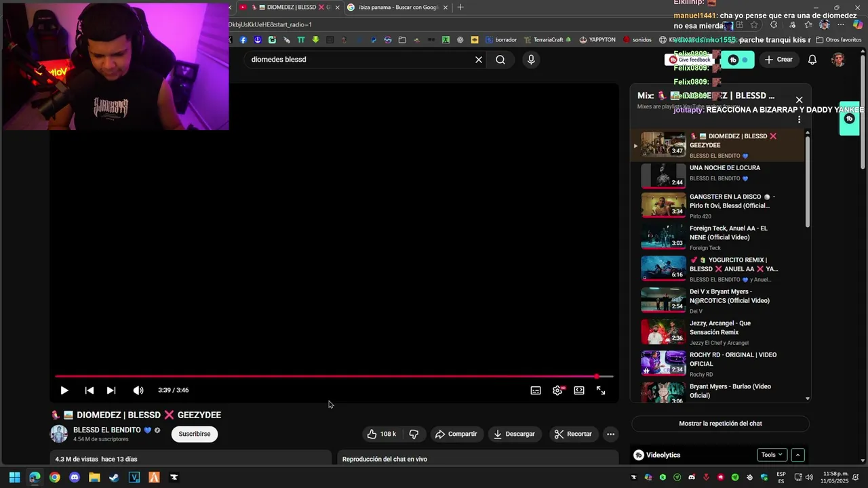Click playlist scroll down arrow
Screen dimensions: 868x488
807,399
